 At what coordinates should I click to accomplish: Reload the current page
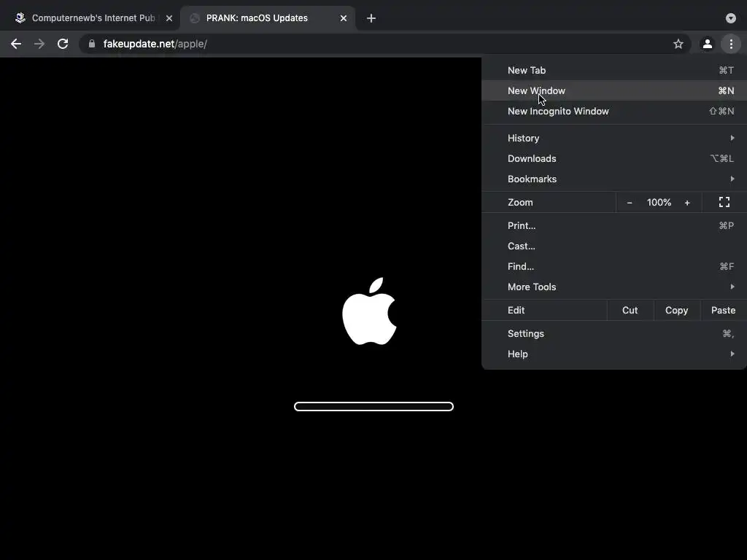[x=63, y=44]
